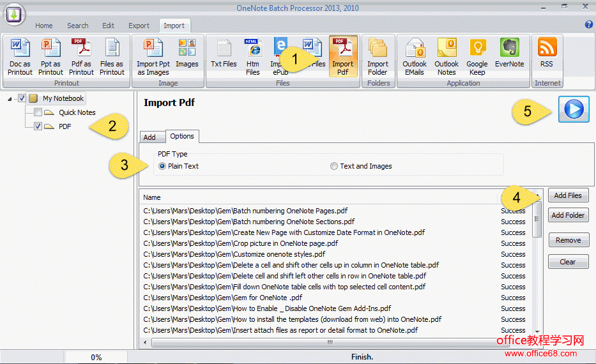Check the Quick Notes section checkbox
The width and height of the screenshot is (596, 364).
pyautogui.click(x=38, y=112)
